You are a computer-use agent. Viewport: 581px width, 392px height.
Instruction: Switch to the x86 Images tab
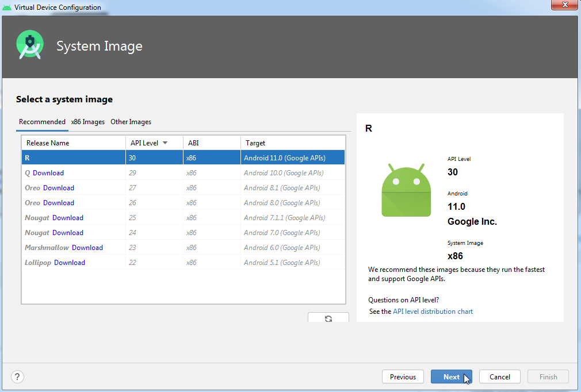pos(88,122)
